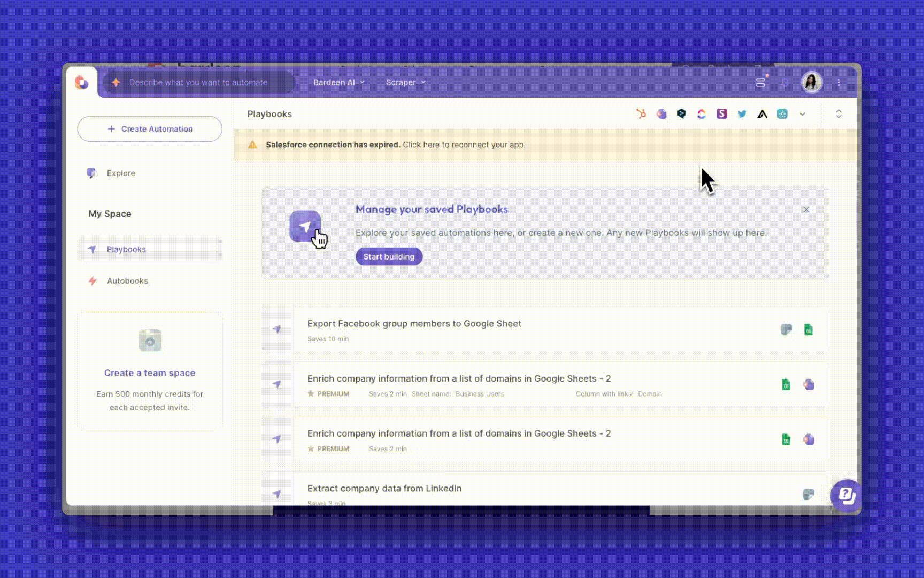Open the ClickUp integration icon

702,113
